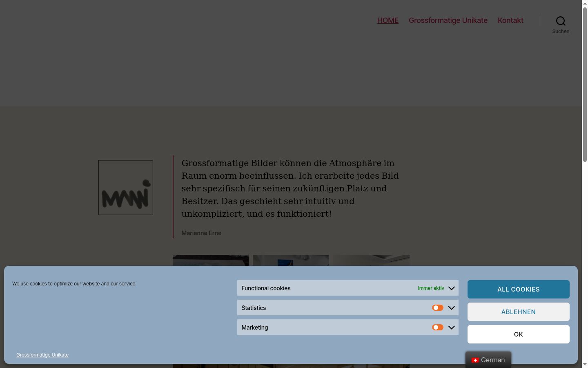Image resolution: width=588 pixels, height=368 pixels.
Task: Expand the Statistics cookies section
Action: coord(452,308)
